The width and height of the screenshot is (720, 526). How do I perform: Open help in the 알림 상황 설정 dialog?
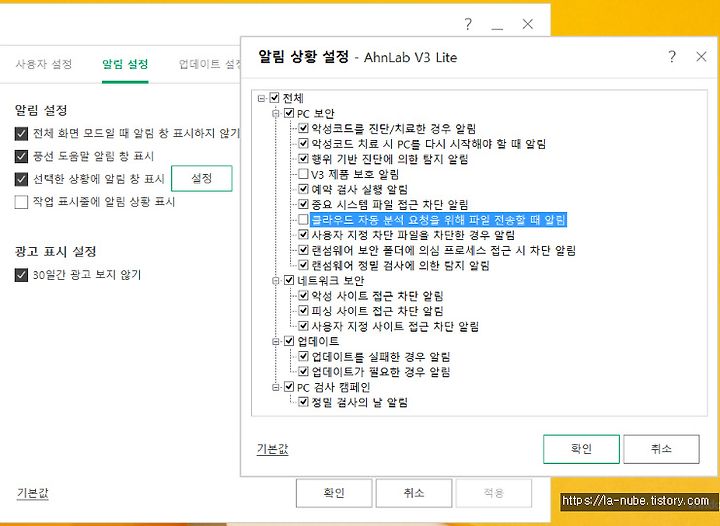[672, 57]
